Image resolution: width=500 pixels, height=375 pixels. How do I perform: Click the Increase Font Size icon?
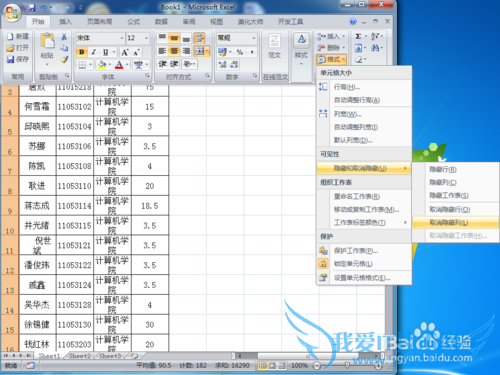pyautogui.click(x=124, y=52)
